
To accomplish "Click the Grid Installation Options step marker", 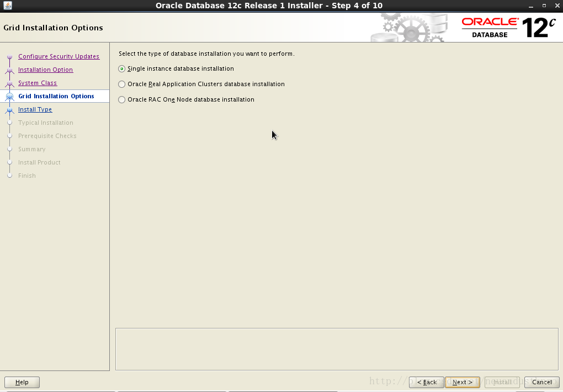I will 10,96.
